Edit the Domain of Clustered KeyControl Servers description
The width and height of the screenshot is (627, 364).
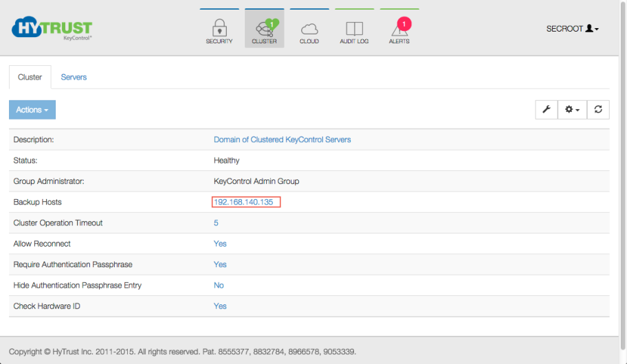click(x=282, y=139)
